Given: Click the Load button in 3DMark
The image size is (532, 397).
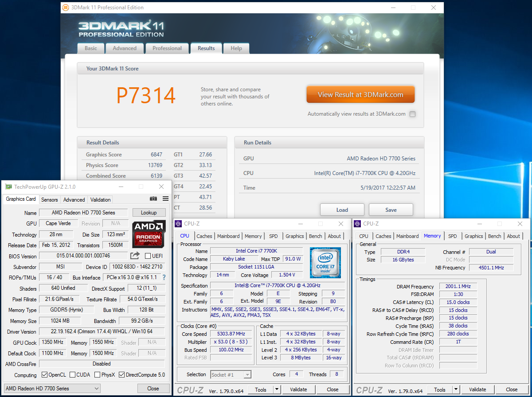Looking at the screenshot, I should click(342, 210).
